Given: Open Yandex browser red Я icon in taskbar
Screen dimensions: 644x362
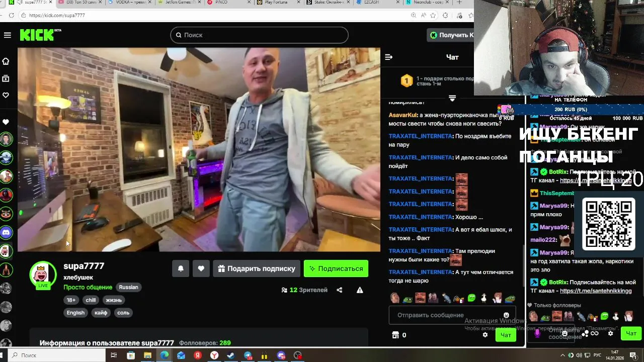Looking at the screenshot, I should click(198, 355).
